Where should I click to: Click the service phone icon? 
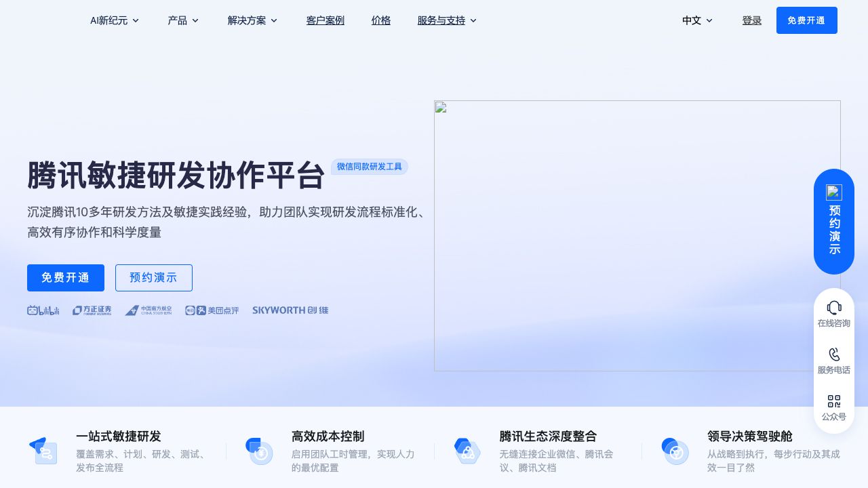833,354
